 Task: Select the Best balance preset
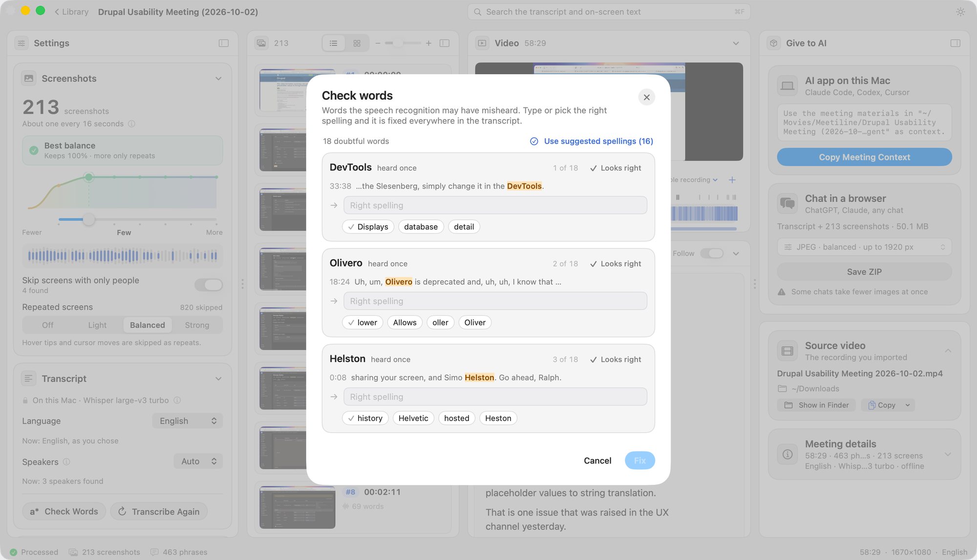(122, 150)
